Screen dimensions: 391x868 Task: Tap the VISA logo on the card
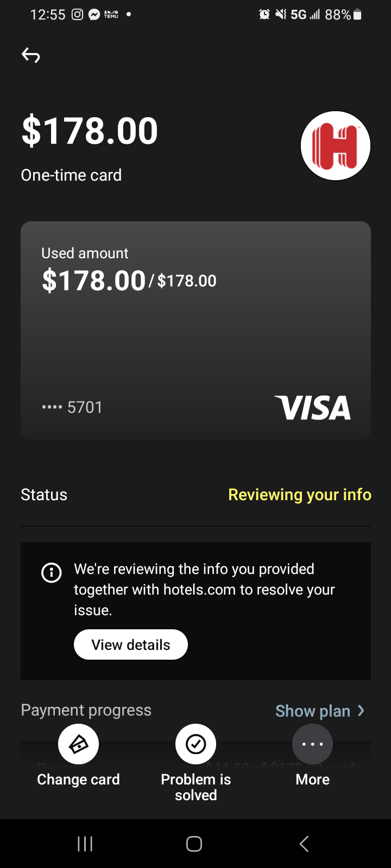tap(313, 408)
